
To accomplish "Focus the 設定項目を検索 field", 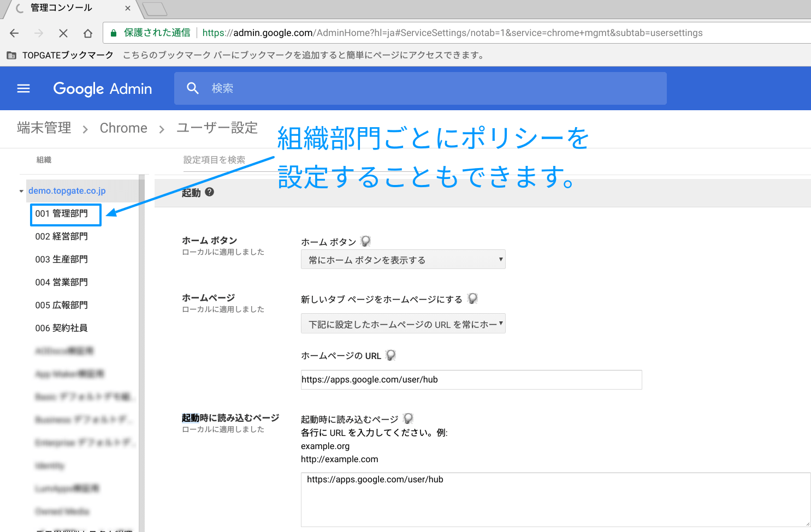I will [x=214, y=160].
